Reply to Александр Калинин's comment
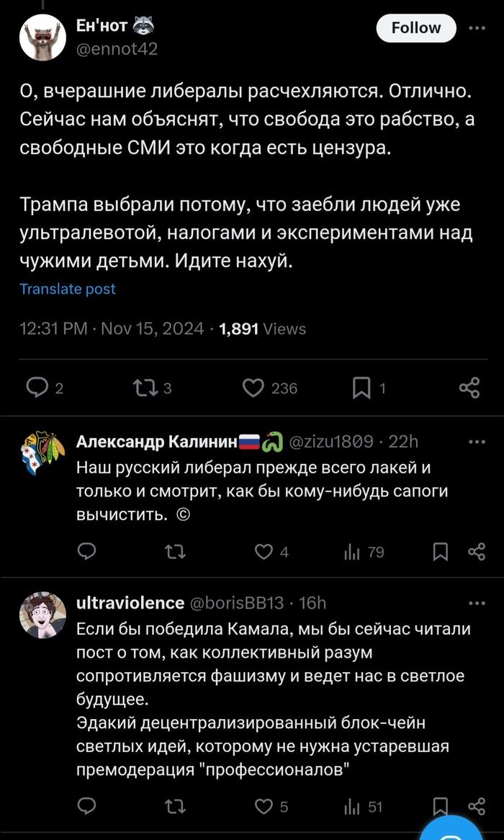This screenshot has height=840, width=504. tap(86, 552)
